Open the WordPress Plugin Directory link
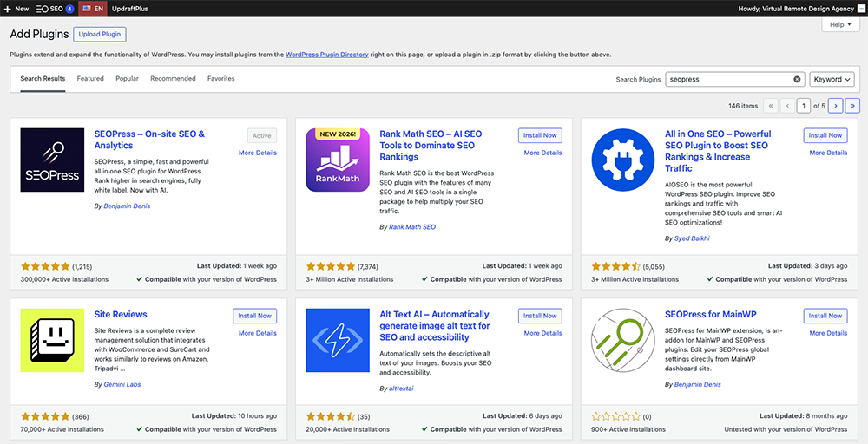 [x=327, y=55]
